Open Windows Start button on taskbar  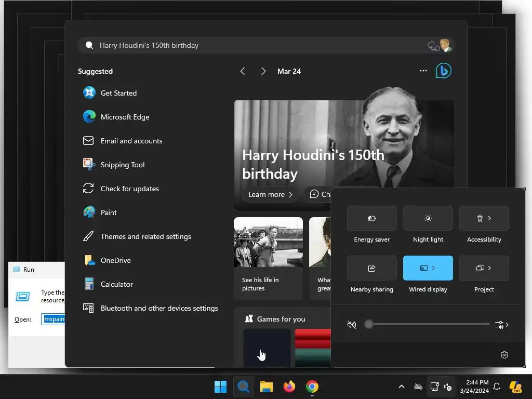point(220,387)
